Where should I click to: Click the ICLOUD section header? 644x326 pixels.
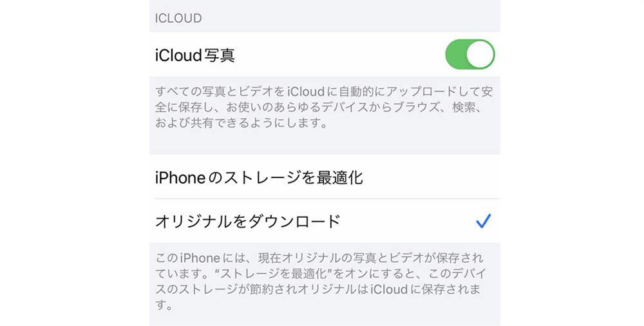(x=178, y=18)
